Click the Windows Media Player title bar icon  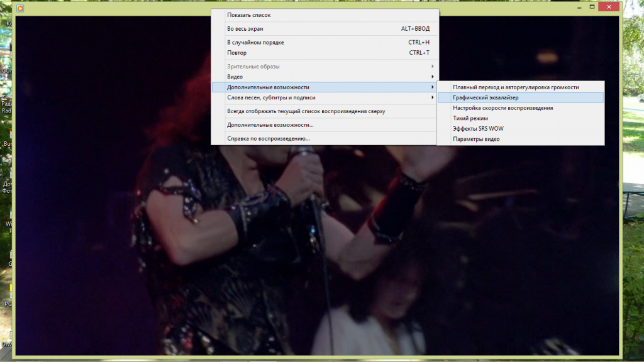[x=20, y=8]
